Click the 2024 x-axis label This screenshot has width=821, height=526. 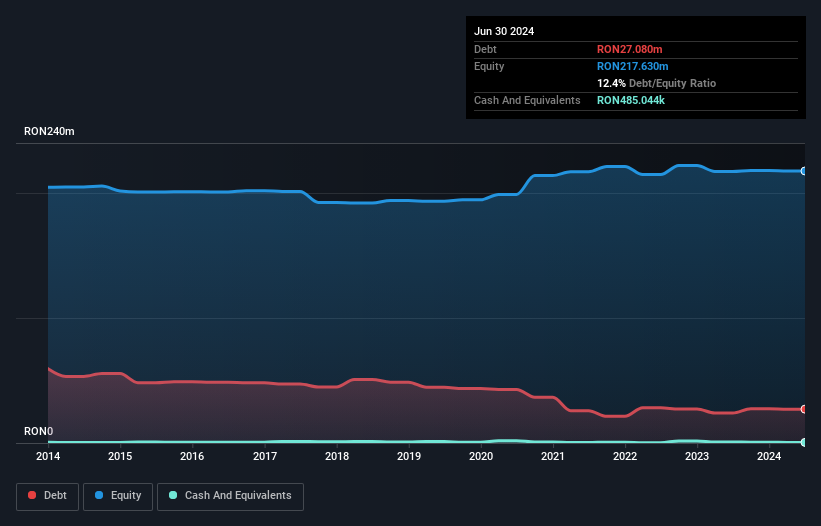pos(769,456)
